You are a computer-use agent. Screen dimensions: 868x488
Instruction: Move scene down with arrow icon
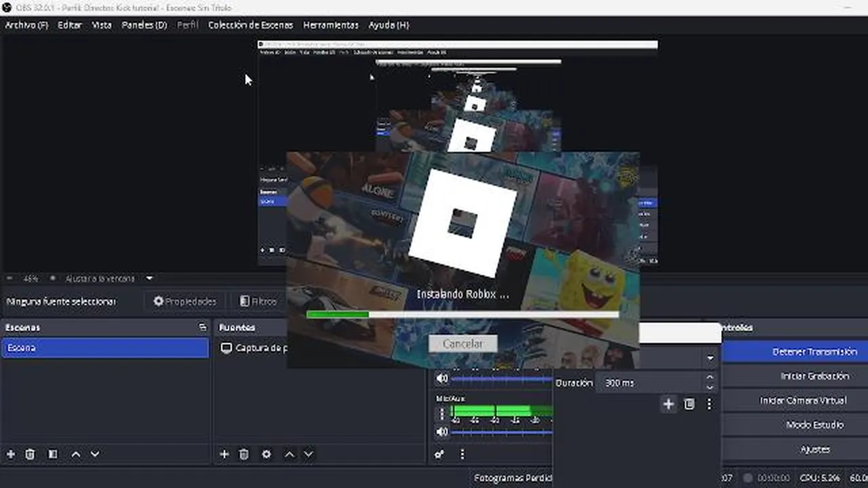click(x=95, y=454)
